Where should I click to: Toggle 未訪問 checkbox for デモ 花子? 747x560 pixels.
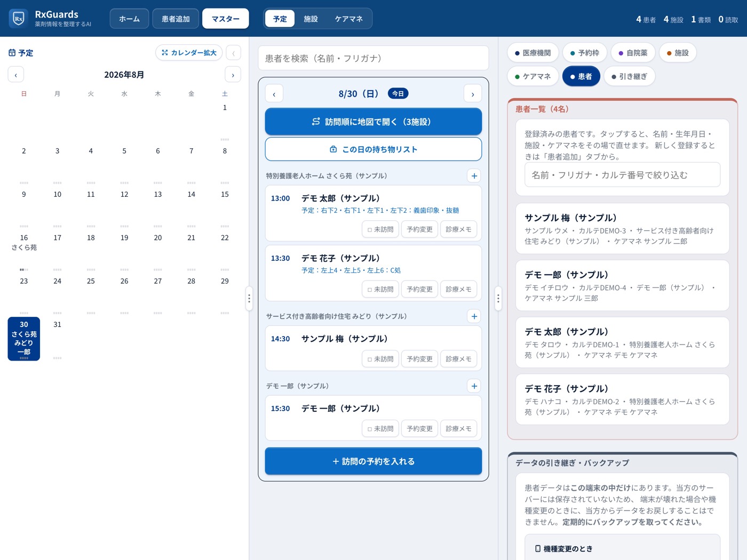(x=380, y=289)
